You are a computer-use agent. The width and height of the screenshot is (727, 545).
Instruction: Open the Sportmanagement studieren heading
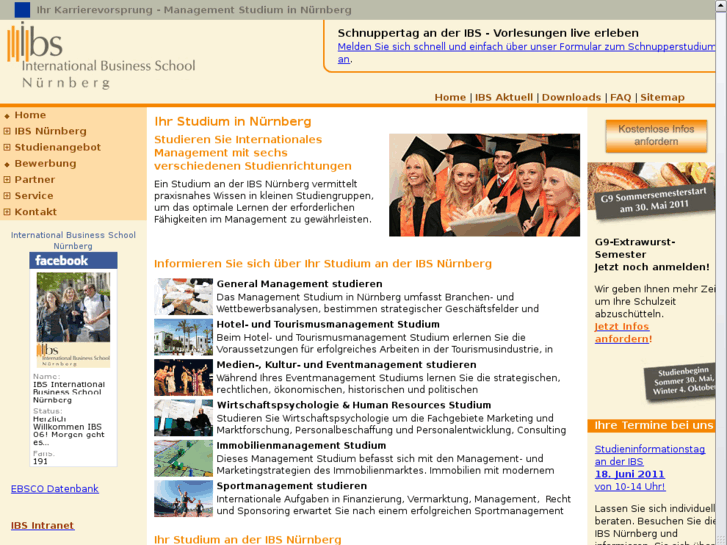click(292, 486)
